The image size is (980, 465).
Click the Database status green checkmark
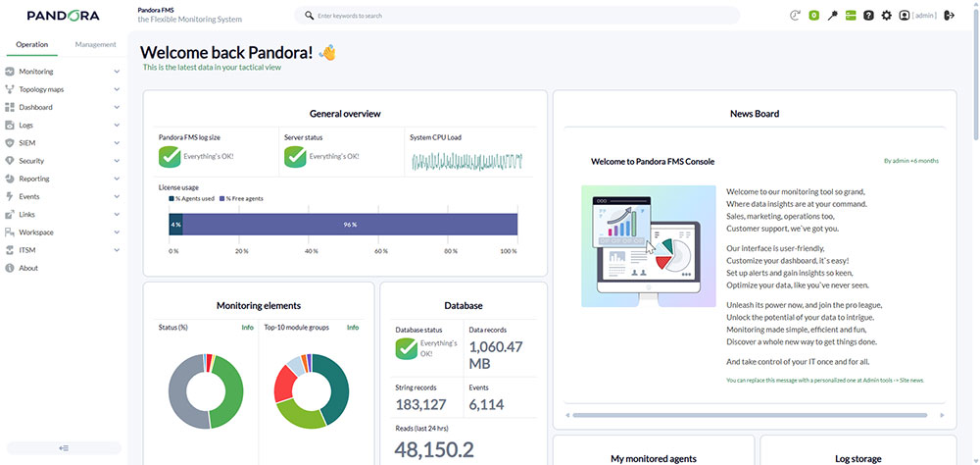(x=407, y=348)
